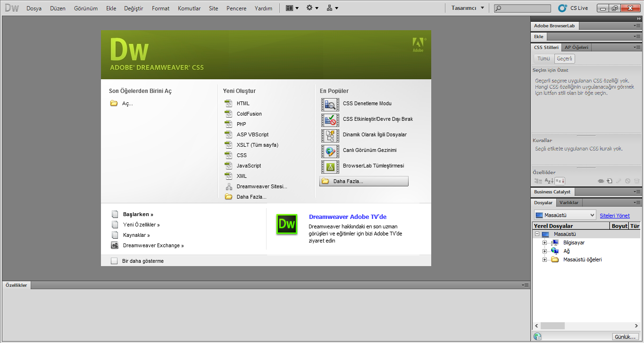644x343 pixels.
Task: Open the Kaynaklar » link
Action: [x=136, y=235]
